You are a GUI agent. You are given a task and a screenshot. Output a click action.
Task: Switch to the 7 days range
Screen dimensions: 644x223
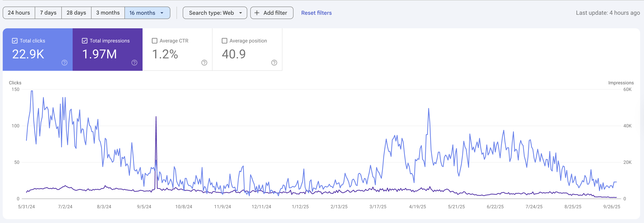(48, 13)
